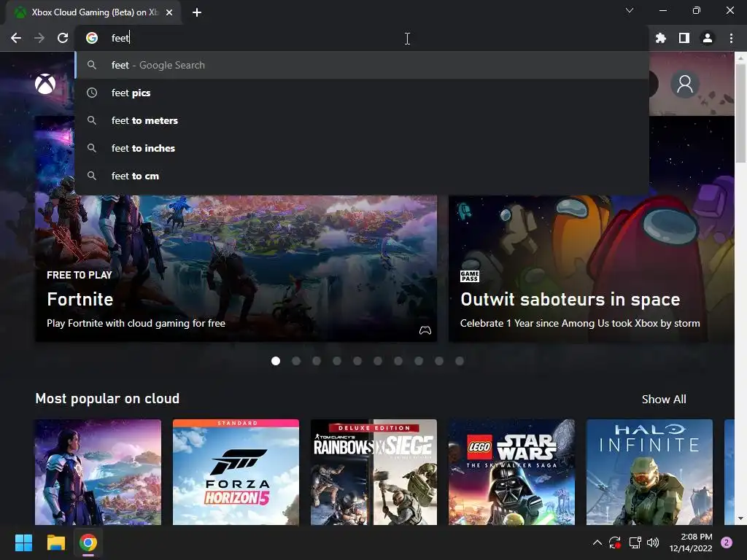The width and height of the screenshot is (747, 560).
Task: Click the 'Most popular on cloud' heading
Action: 107,399
